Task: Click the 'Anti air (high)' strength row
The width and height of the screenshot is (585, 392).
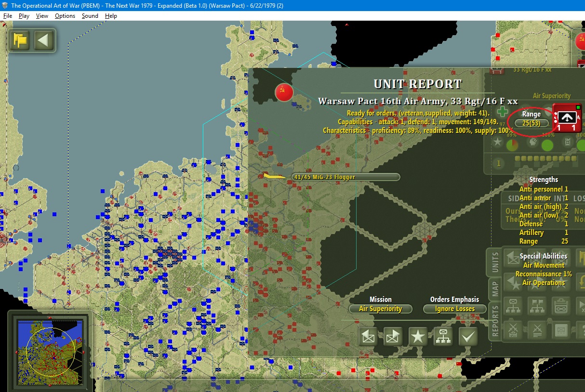Action: pyautogui.click(x=544, y=207)
